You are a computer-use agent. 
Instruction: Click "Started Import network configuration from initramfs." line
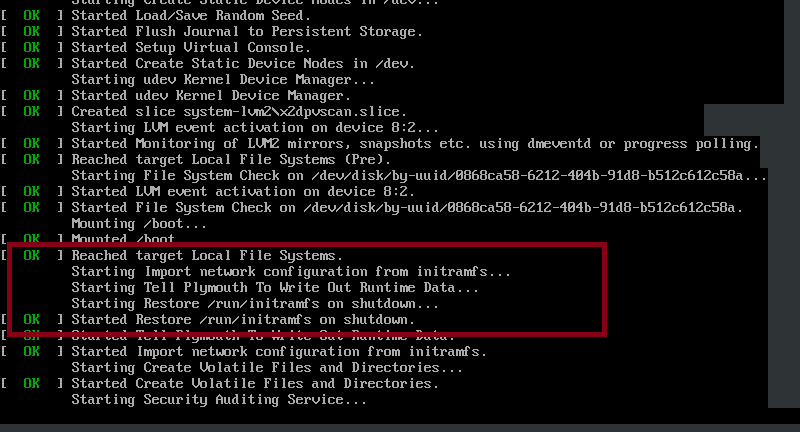pyautogui.click(x=279, y=351)
